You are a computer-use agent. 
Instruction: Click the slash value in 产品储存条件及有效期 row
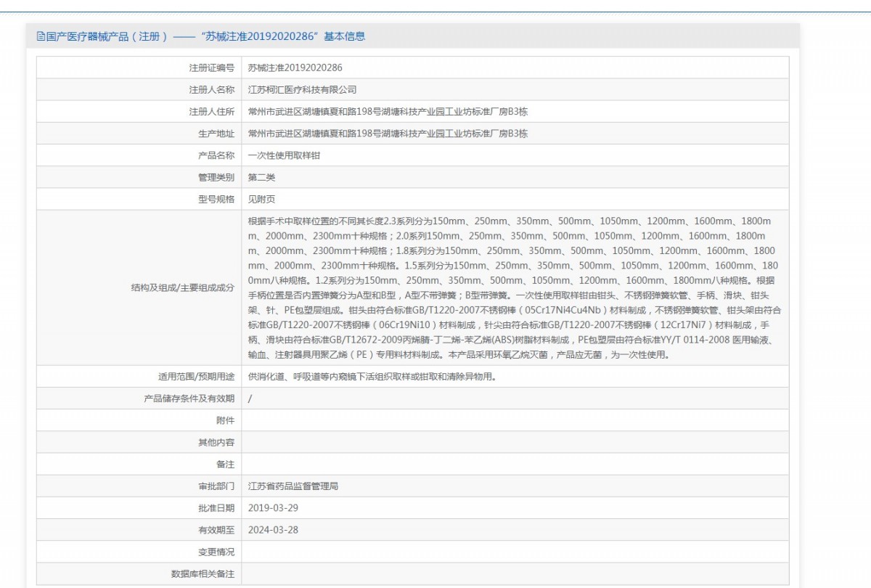coord(250,399)
